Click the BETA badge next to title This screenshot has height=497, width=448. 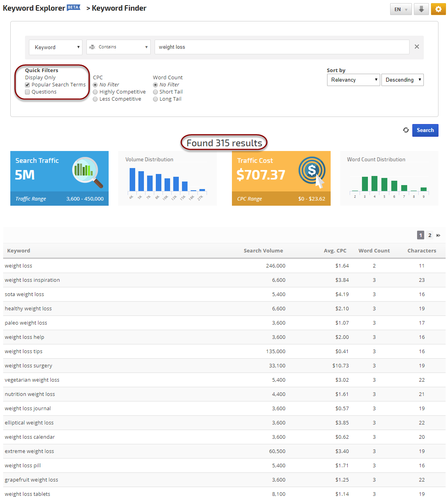coord(74,7)
